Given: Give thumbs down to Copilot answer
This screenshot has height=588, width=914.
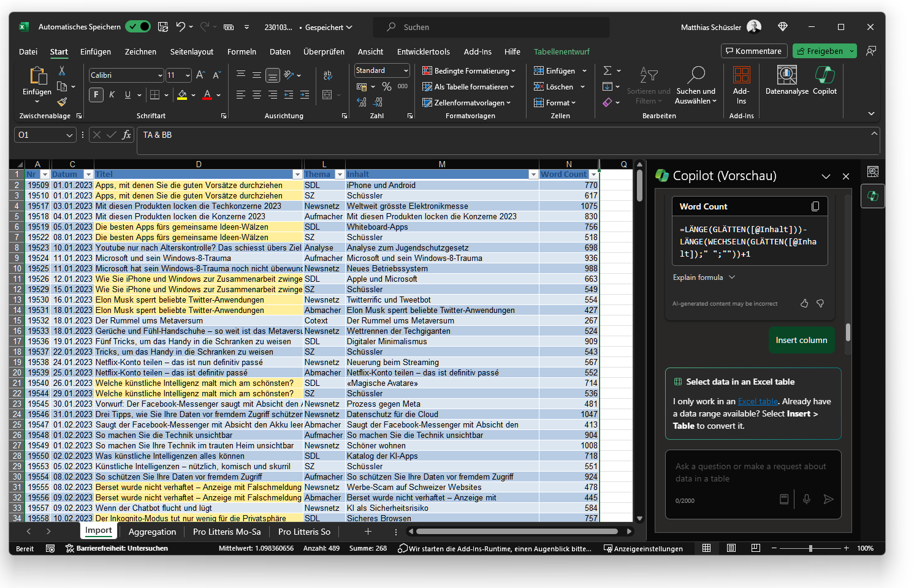Looking at the screenshot, I should tap(820, 303).
